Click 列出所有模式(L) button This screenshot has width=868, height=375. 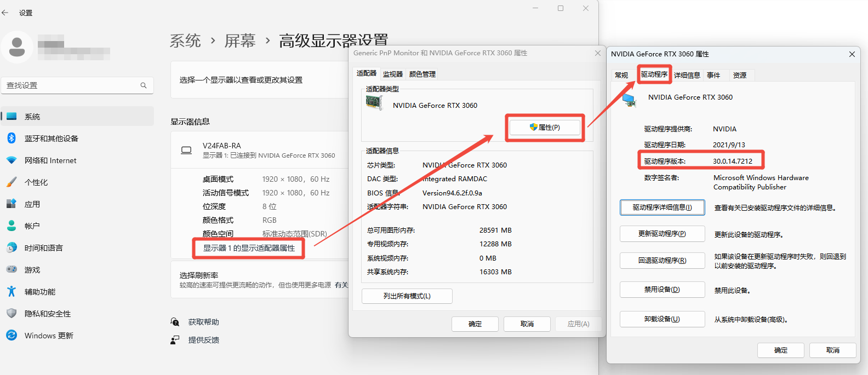pyautogui.click(x=407, y=296)
